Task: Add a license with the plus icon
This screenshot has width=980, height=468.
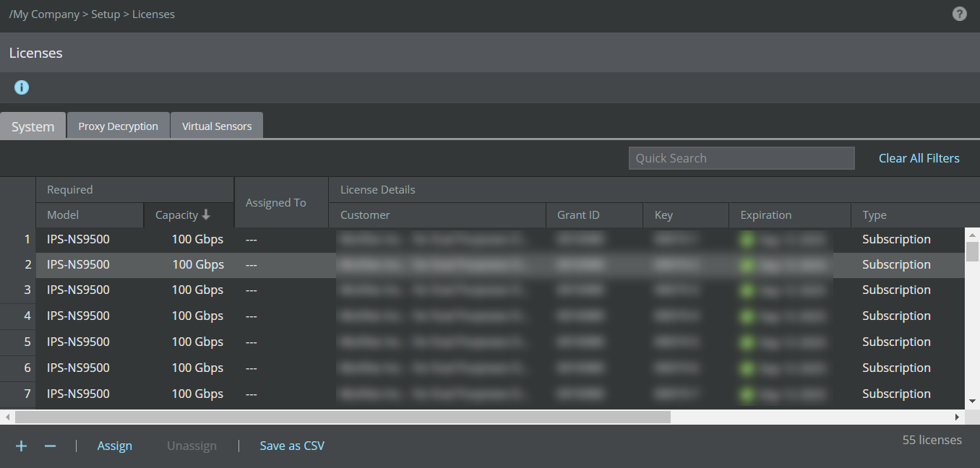Action: [22, 446]
